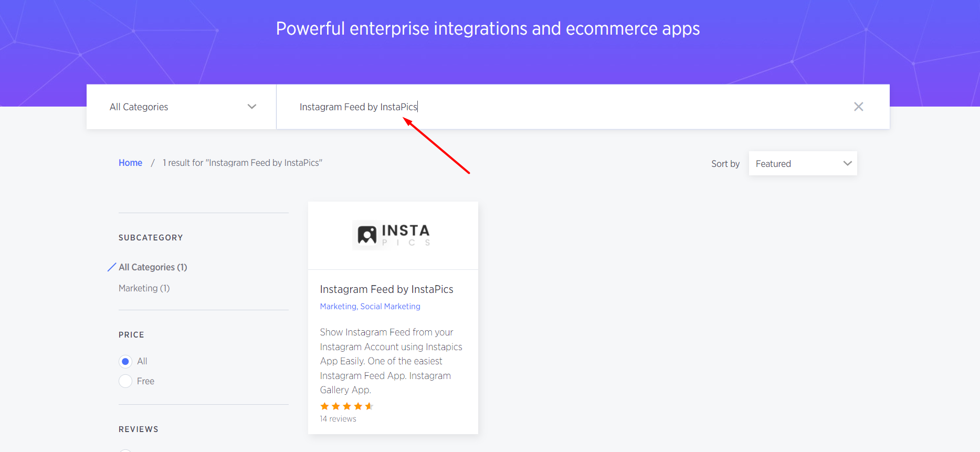
Task: Select the All Categories (1) subcategory
Action: 153,267
